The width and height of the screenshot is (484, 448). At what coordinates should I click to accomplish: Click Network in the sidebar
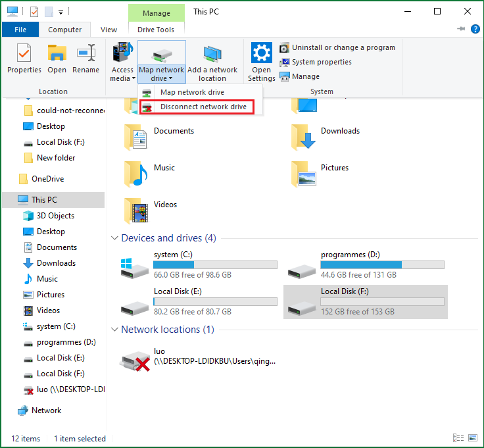coord(46,411)
